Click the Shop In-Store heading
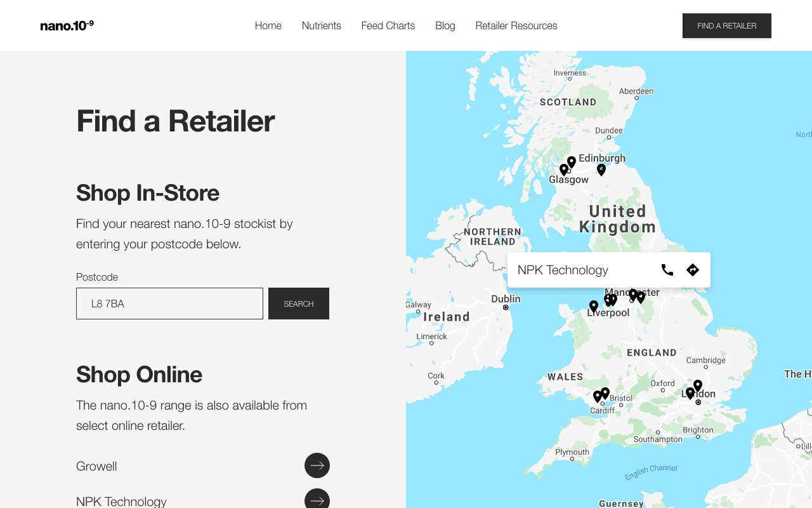The height and width of the screenshot is (508, 812). pyautogui.click(x=148, y=192)
